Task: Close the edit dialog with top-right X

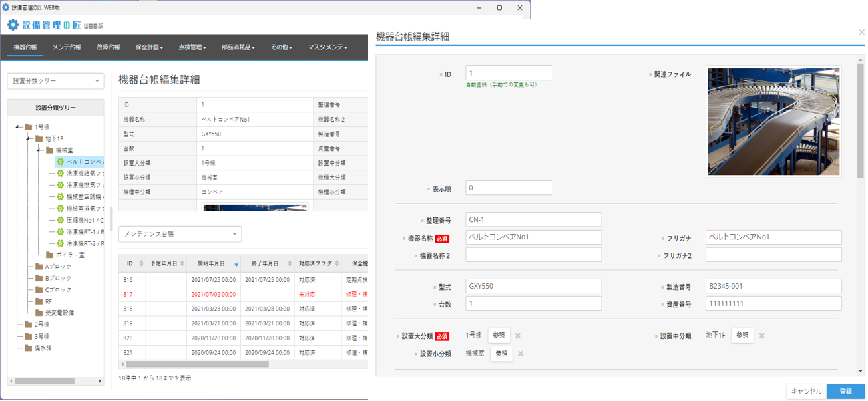Action: coord(861,32)
